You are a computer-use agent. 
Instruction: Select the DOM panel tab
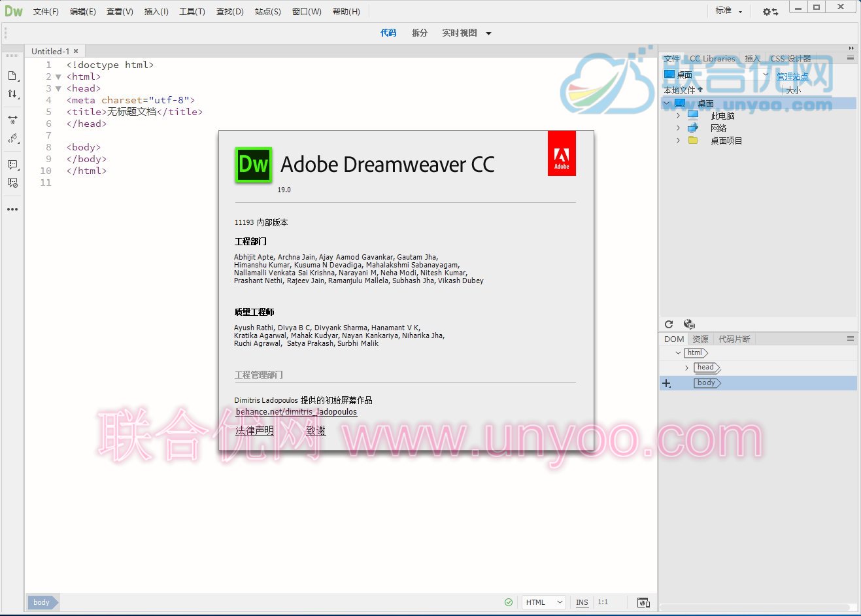coord(674,339)
